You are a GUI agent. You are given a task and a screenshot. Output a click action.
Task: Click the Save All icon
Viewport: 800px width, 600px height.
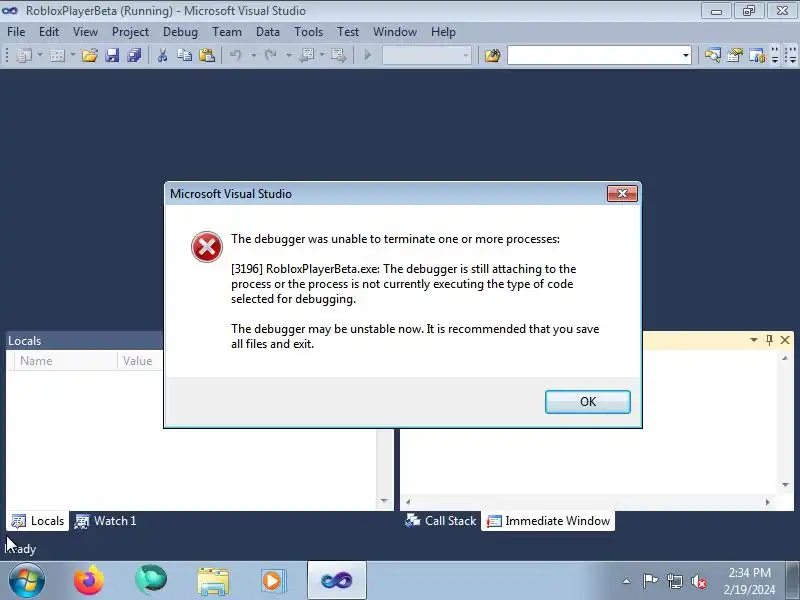(134, 55)
